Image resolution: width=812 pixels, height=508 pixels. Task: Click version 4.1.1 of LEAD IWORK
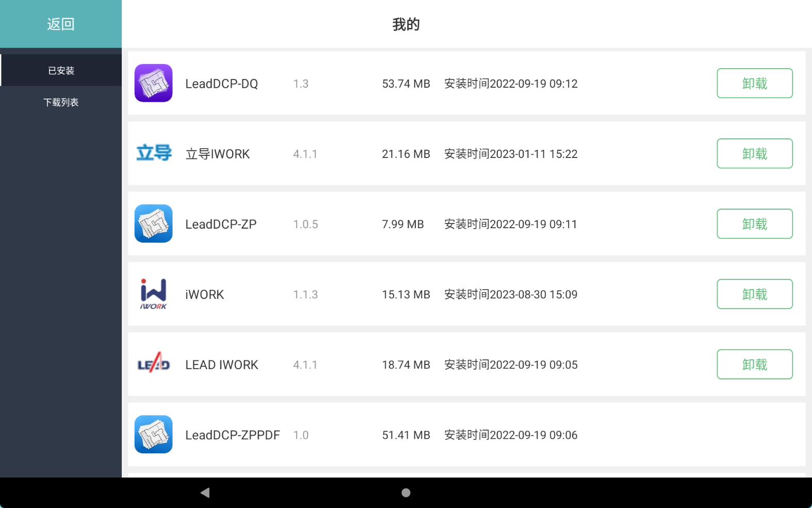pos(305,364)
